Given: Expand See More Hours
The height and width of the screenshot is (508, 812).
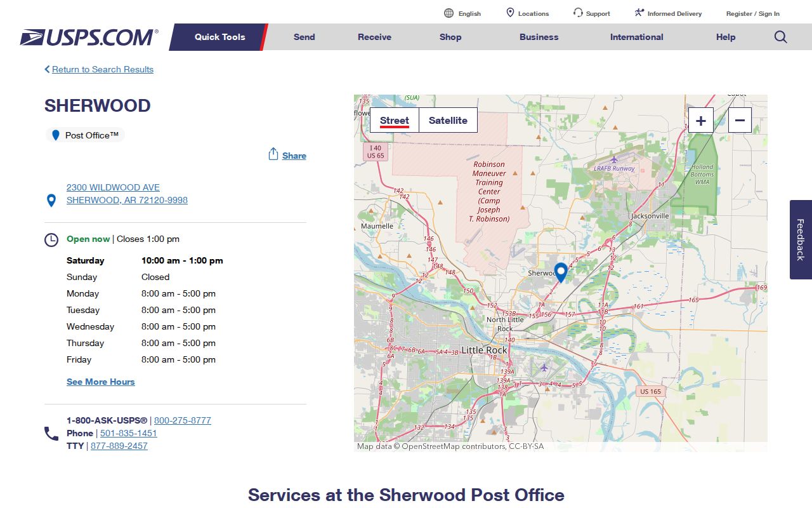Looking at the screenshot, I should pyautogui.click(x=101, y=382).
